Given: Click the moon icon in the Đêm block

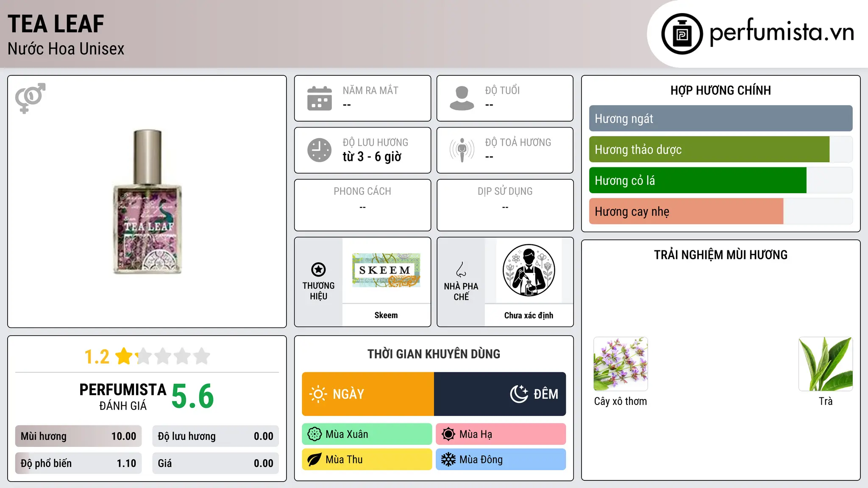Looking at the screenshot, I should 519,394.
